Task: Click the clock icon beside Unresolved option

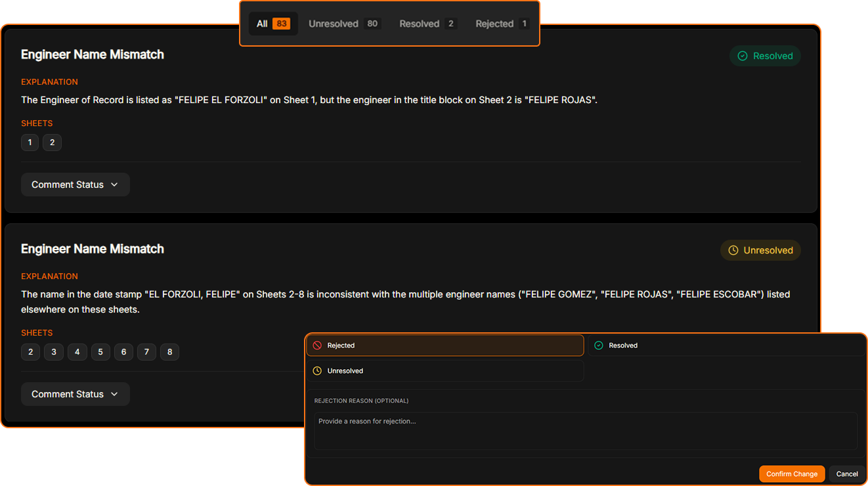Action: pos(317,371)
